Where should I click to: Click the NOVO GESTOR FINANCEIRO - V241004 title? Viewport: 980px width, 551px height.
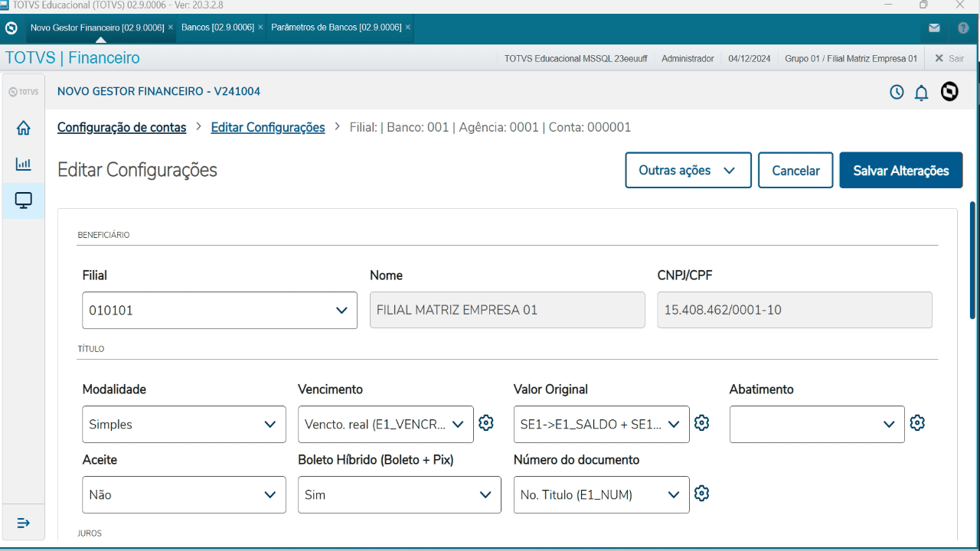[x=158, y=92]
